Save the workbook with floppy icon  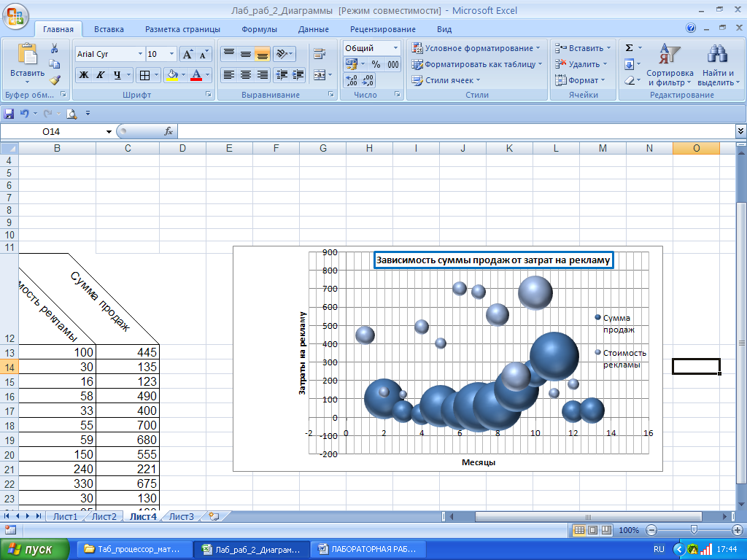click(x=9, y=113)
